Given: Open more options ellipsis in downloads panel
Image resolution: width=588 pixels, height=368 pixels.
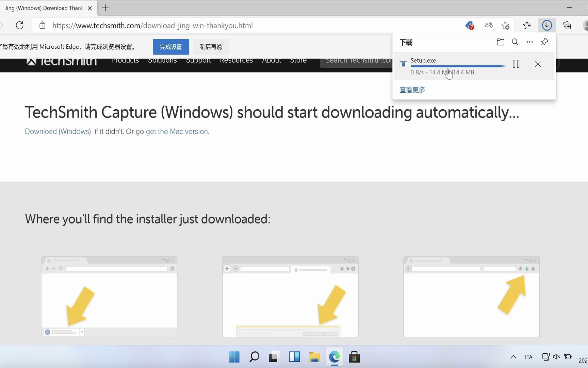Looking at the screenshot, I should coord(530,42).
